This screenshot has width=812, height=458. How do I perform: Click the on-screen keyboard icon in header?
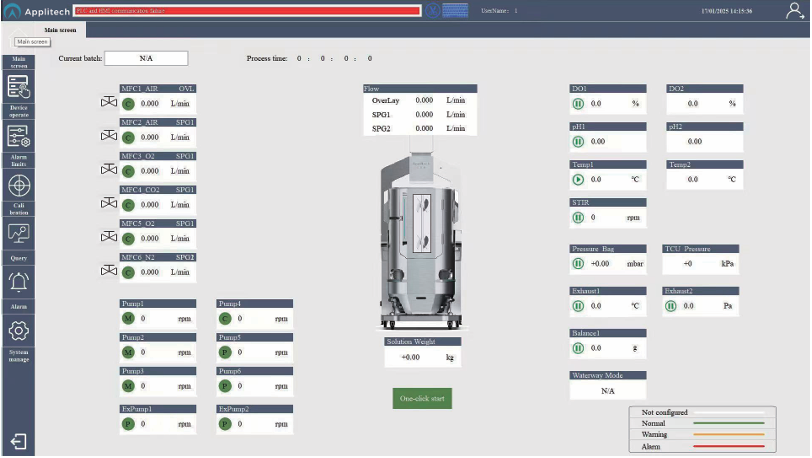pos(455,10)
